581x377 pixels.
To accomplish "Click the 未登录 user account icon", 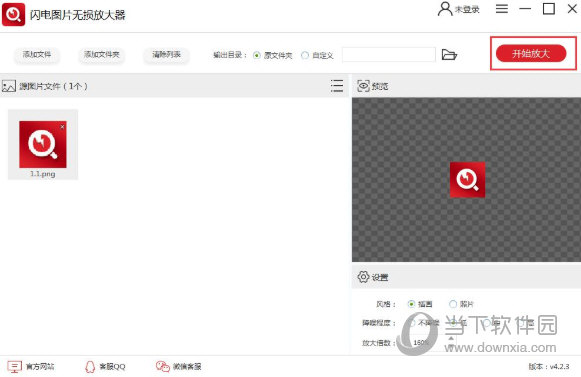I will tap(445, 9).
